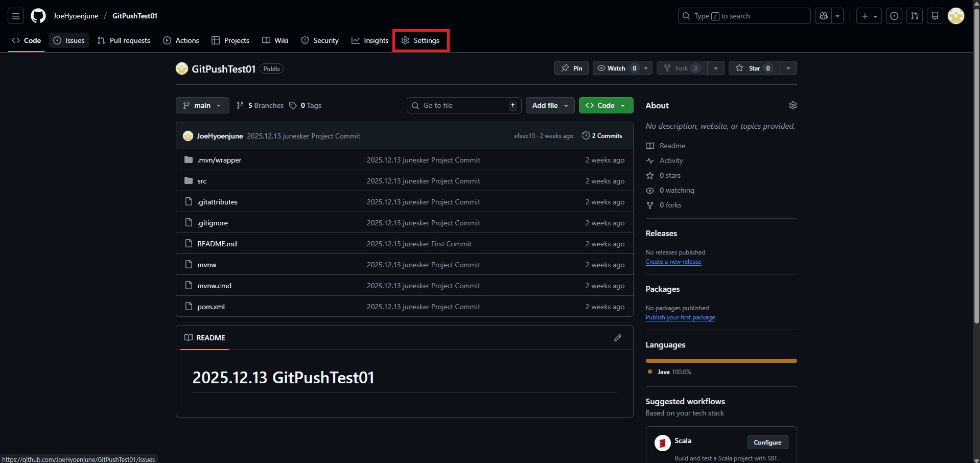Click the branch icon beside 5 Branches

pos(240,105)
